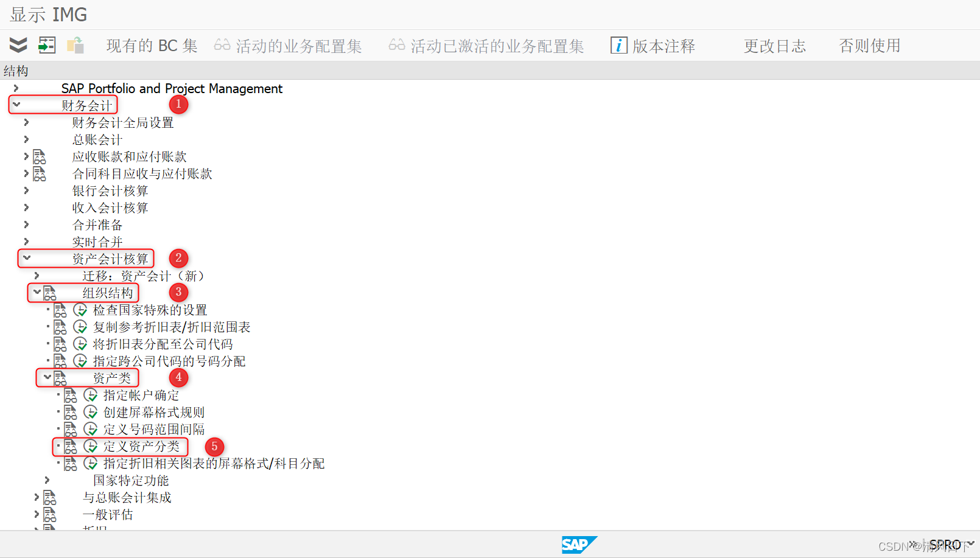This screenshot has height=558, width=980.
Task: Execute activity icon for 指定跨公司代码的号码分配
Action: 80,361
